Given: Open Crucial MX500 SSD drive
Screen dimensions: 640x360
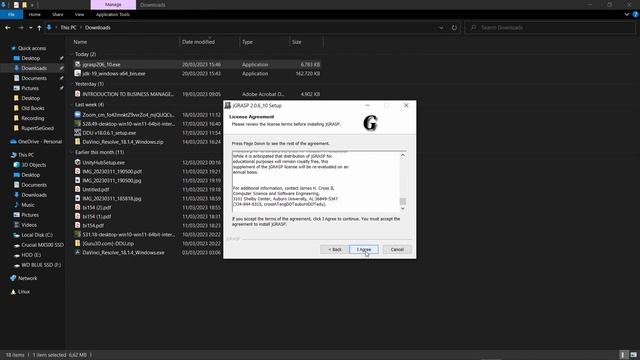Looking at the screenshot, I should click(x=42, y=245).
